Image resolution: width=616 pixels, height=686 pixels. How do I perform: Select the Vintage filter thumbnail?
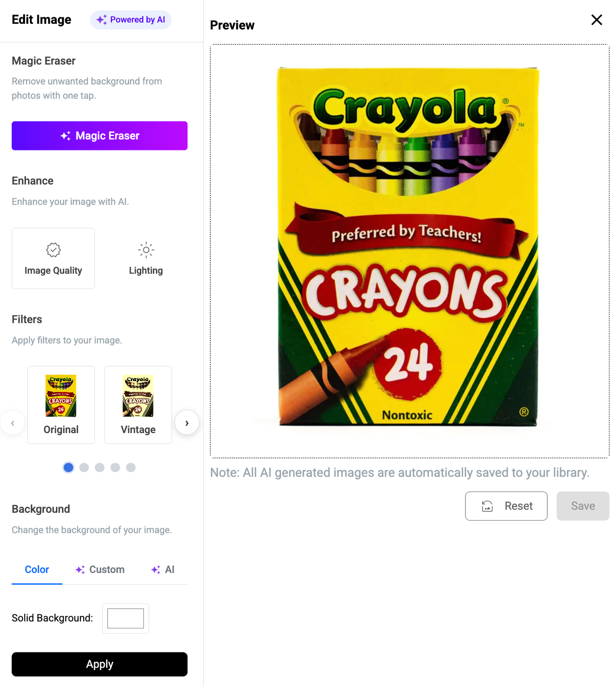pyautogui.click(x=138, y=405)
